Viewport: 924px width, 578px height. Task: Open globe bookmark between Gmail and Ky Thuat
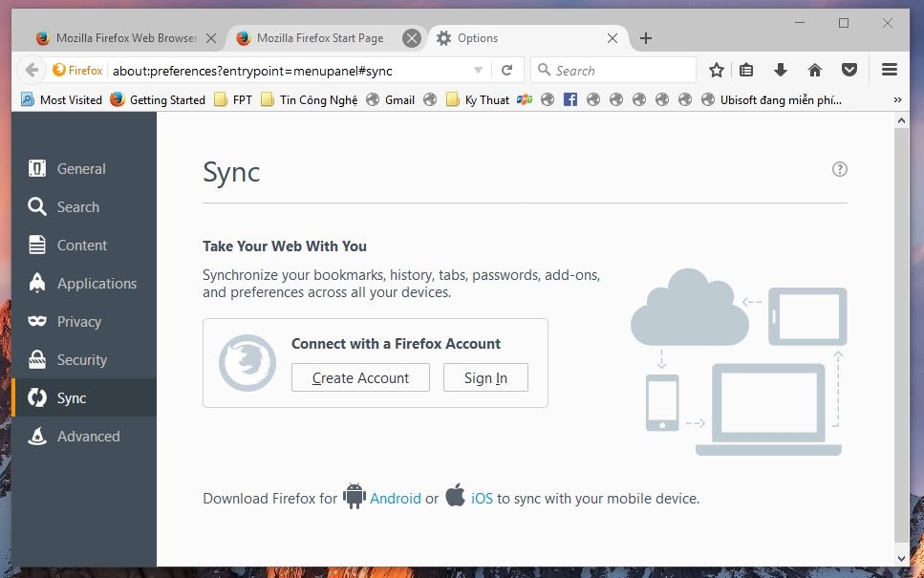point(430,99)
